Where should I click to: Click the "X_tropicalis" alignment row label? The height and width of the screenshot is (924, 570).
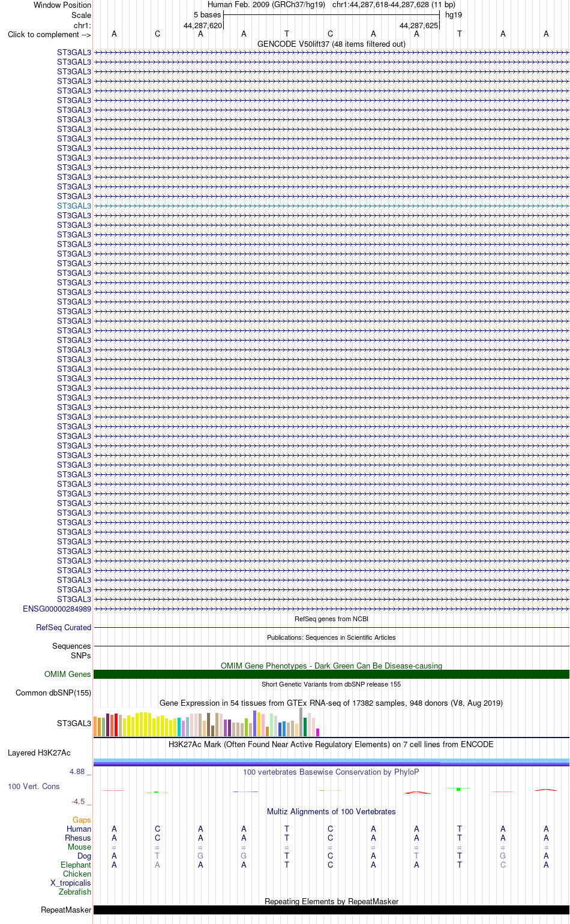(71, 883)
